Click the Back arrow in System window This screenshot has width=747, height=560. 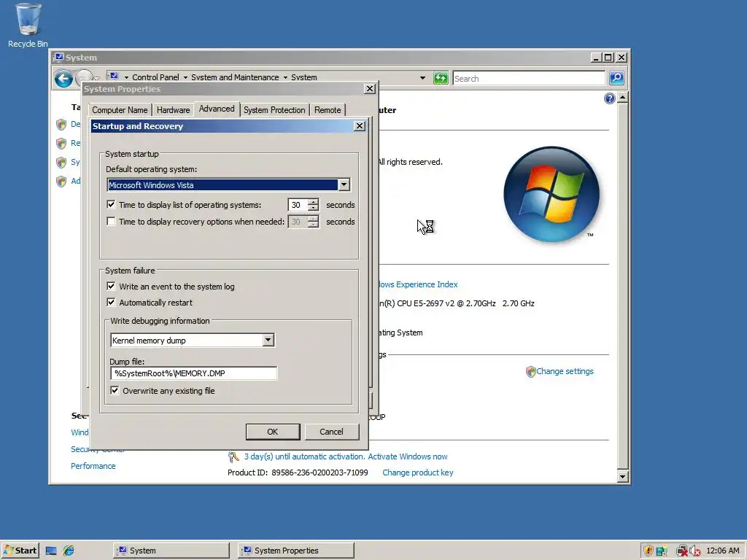(63, 79)
